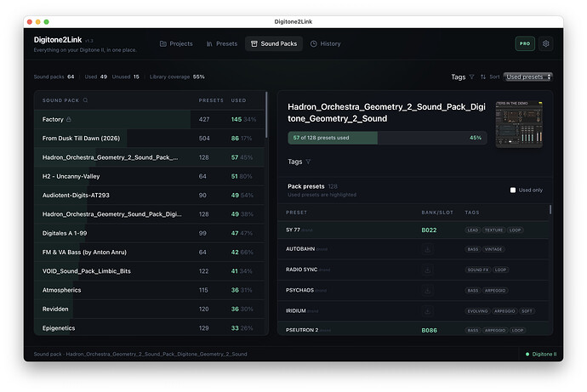
Task: Click the 57 of 128 presets used bar
Action: 387,138
